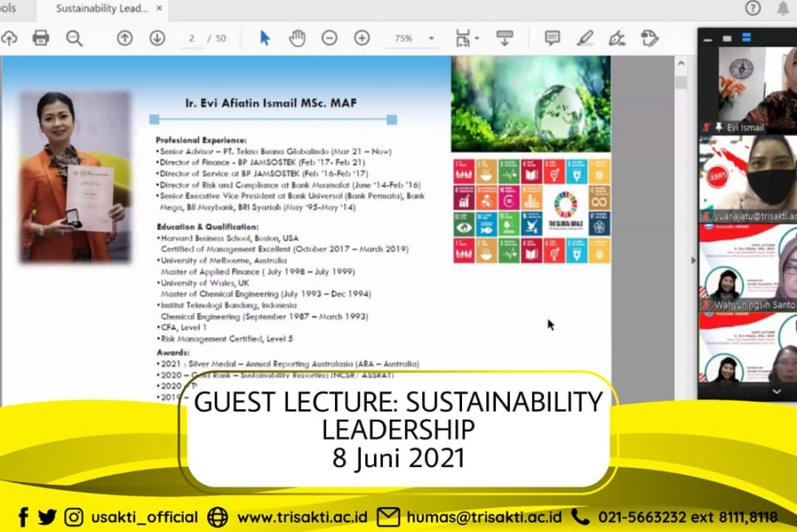Go to next page with down arrow

pyautogui.click(x=157, y=38)
